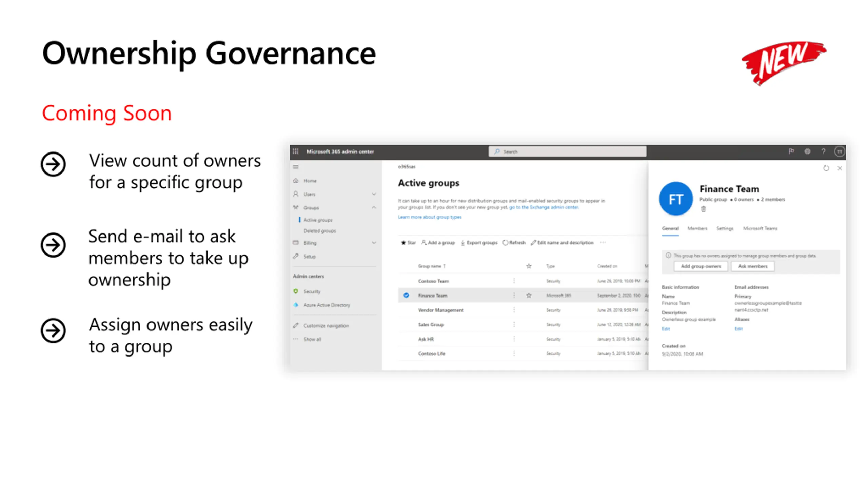Click the Add group owners button
This screenshot has width=868, height=488.
coord(701,266)
